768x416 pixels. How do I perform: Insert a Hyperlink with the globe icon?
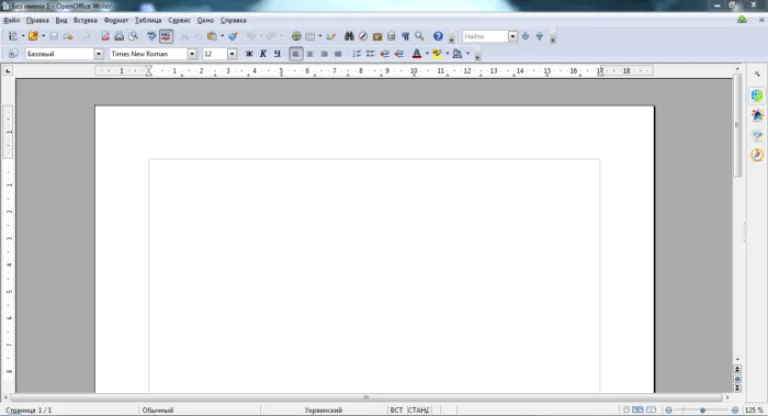coord(296,36)
